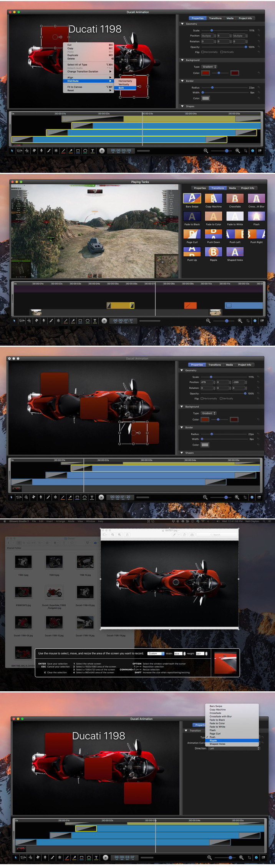This screenshot has width=275, height=868.
Task: Click the Width input field in recording overlay
Action: (178, 653)
